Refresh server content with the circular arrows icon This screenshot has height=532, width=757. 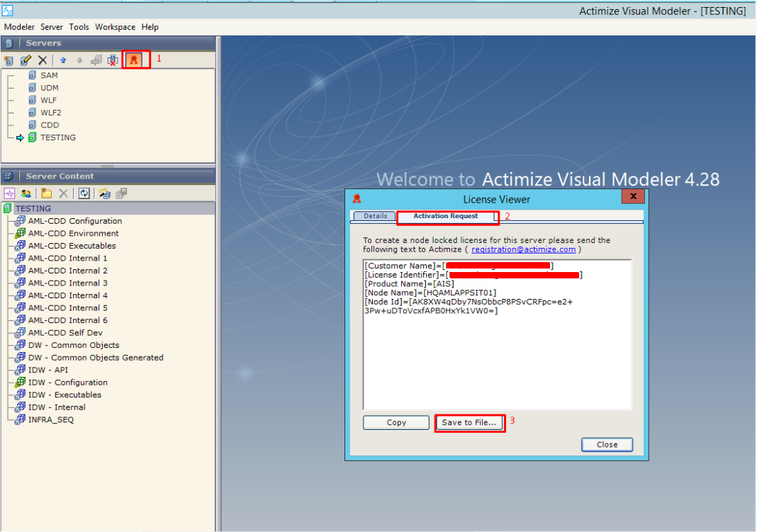84,193
